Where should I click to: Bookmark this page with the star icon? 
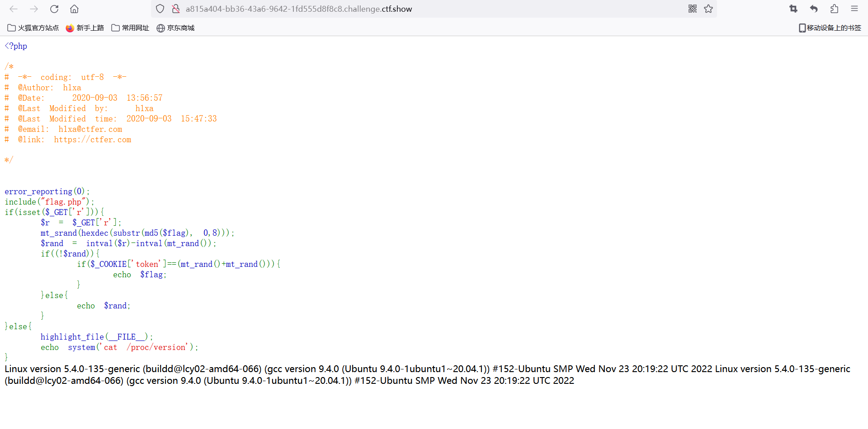[x=708, y=9]
